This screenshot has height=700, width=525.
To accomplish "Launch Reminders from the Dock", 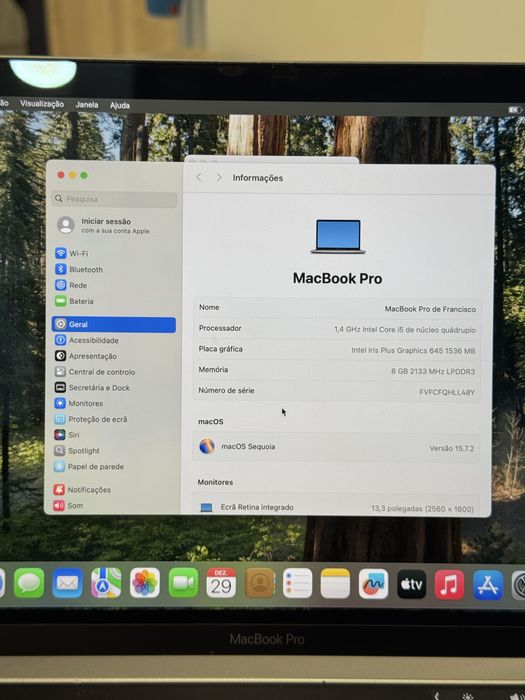I will click(297, 583).
